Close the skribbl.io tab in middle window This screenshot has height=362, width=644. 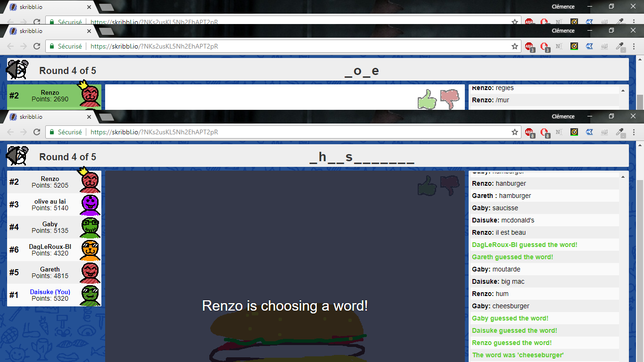coord(89,31)
